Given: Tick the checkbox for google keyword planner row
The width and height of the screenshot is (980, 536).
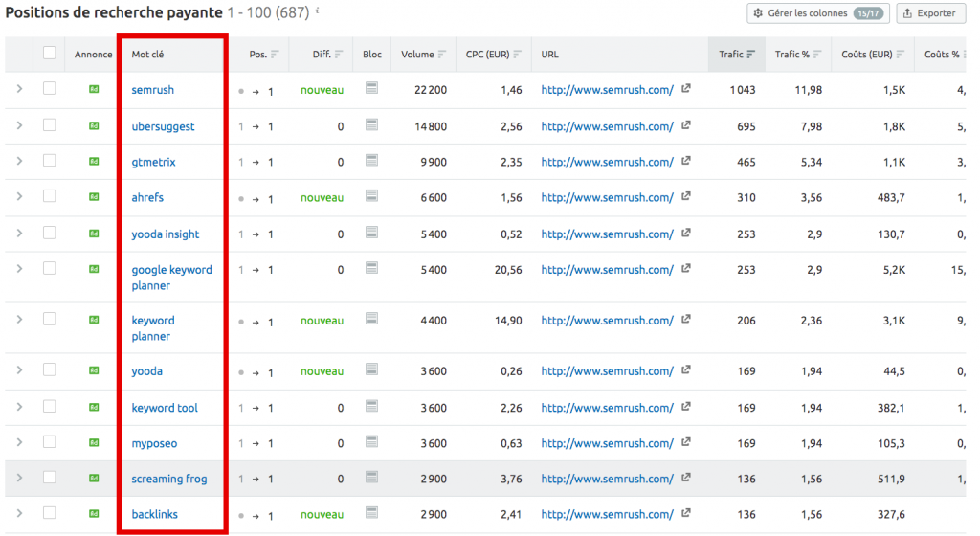Looking at the screenshot, I should click(x=50, y=269).
